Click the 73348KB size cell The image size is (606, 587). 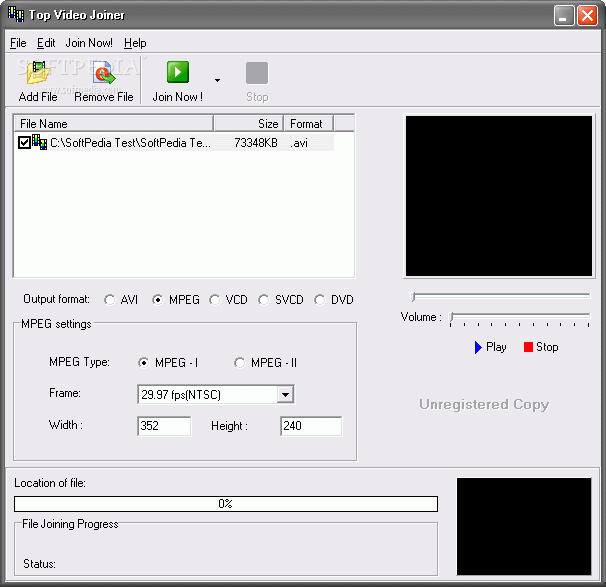pyautogui.click(x=256, y=143)
